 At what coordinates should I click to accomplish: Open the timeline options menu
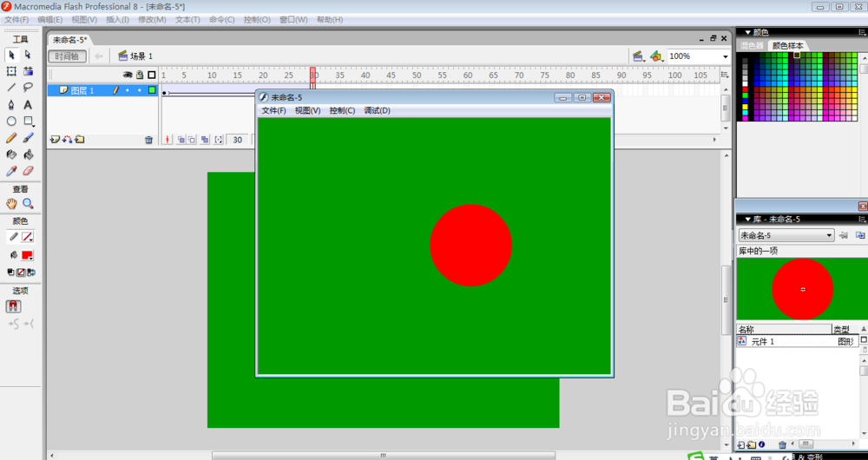point(725,75)
